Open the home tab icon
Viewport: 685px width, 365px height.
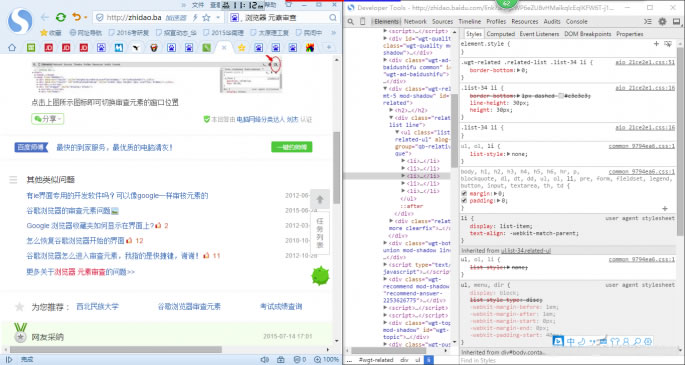(x=12, y=48)
